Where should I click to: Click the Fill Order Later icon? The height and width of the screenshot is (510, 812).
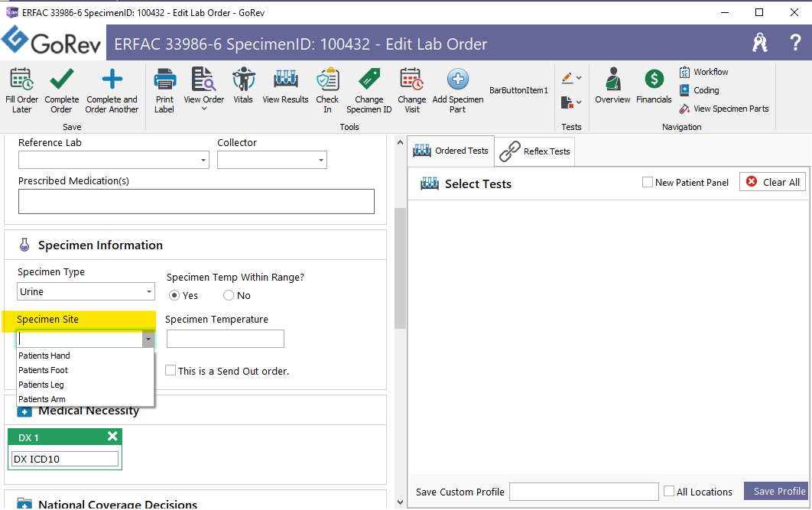coord(21,80)
